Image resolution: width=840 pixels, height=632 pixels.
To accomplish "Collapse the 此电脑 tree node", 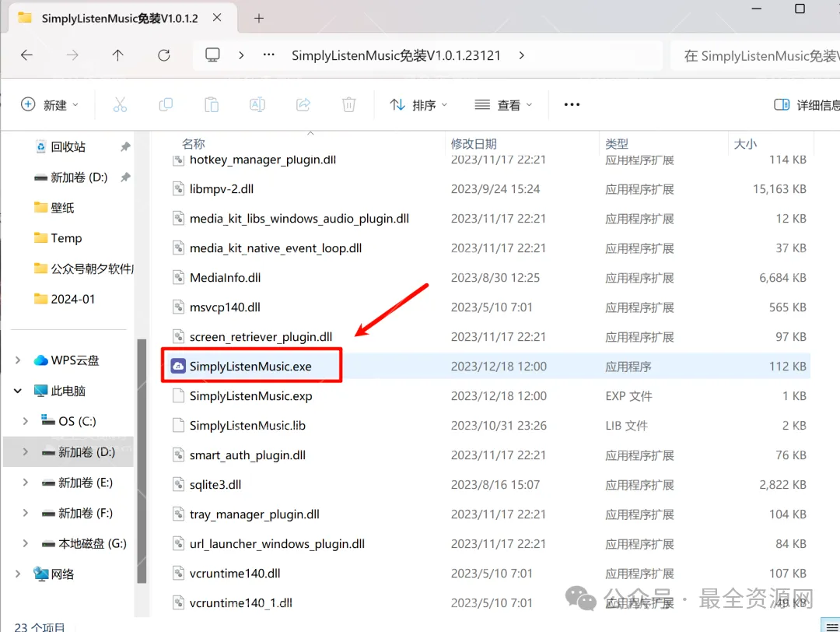I will pos(18,391).
